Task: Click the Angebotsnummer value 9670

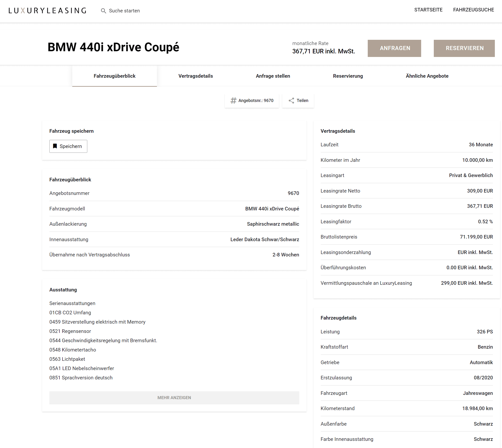Action: (x=293, y=193)
